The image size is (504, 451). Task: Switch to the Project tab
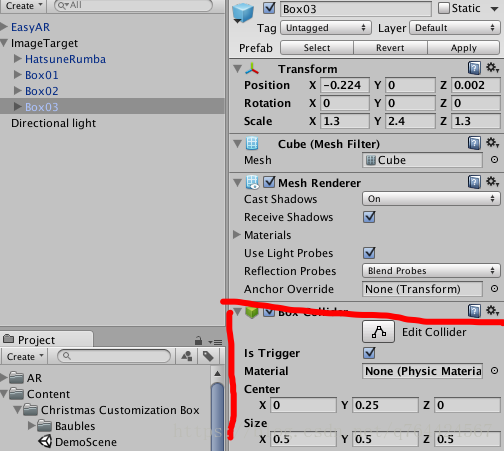tap(47, 340)
